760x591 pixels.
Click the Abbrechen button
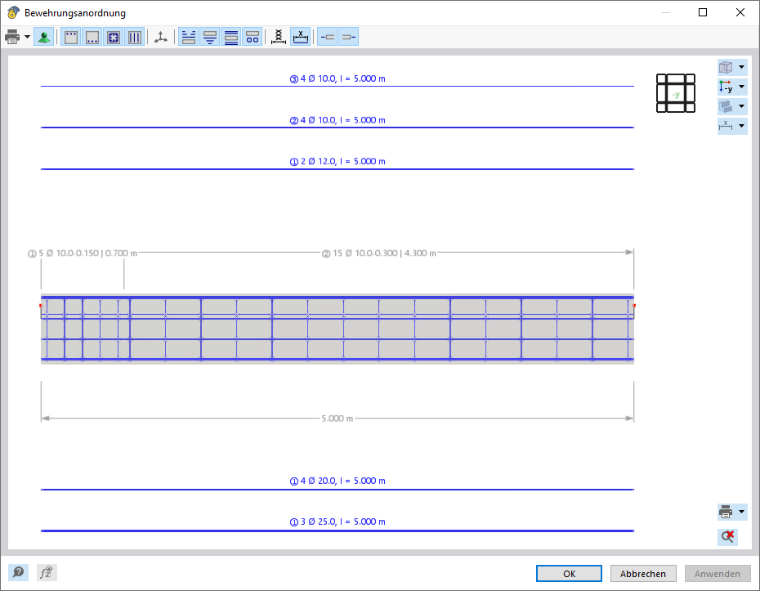[643, 574]
